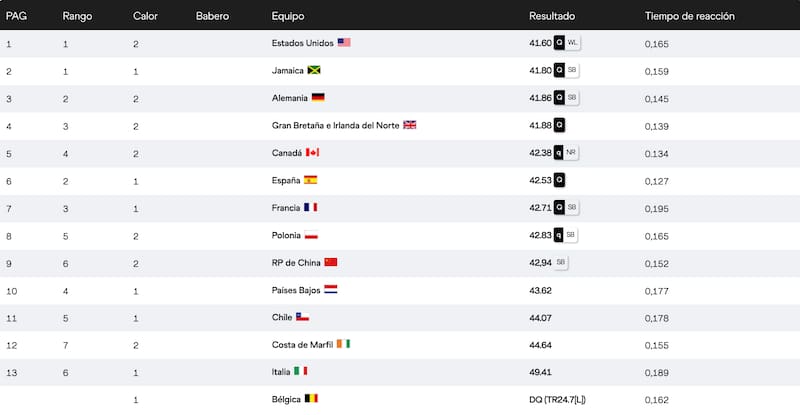Sort by Tiempo de reacción column header
The width and height of the screenshot is (800, 415).
[689, 16]
